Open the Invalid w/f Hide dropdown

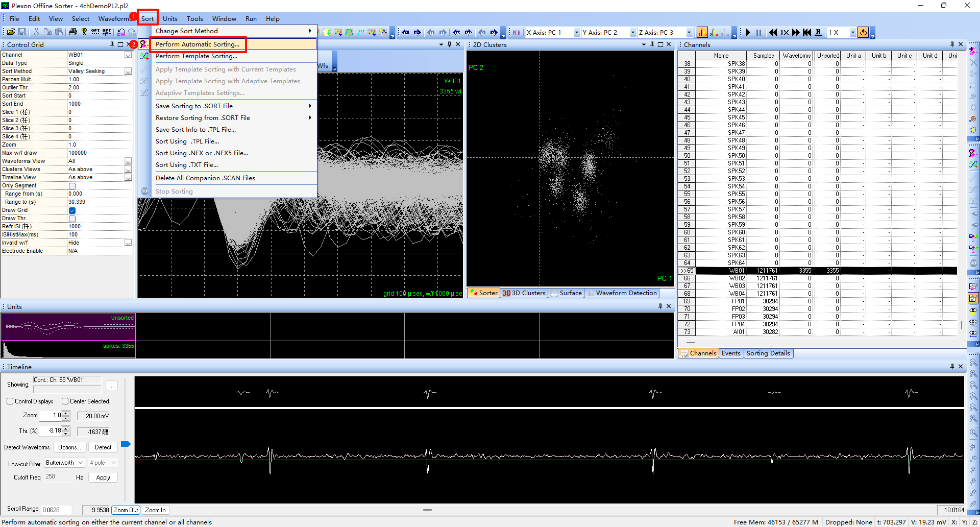click(x=128, y=243)
